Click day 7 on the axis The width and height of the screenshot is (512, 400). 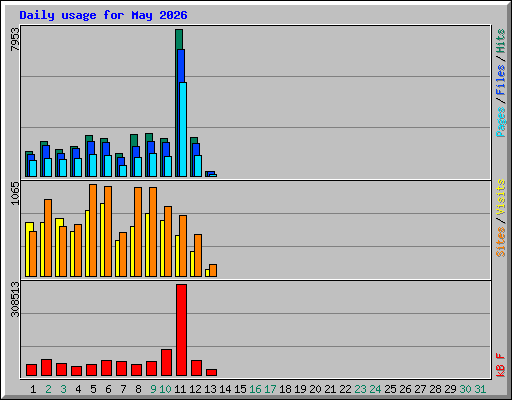pyautogui.click(x=123, y=389)
